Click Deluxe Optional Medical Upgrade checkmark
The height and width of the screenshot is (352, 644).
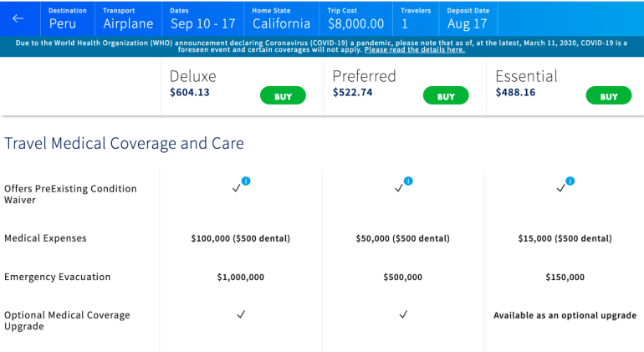(x=241, y=315)
